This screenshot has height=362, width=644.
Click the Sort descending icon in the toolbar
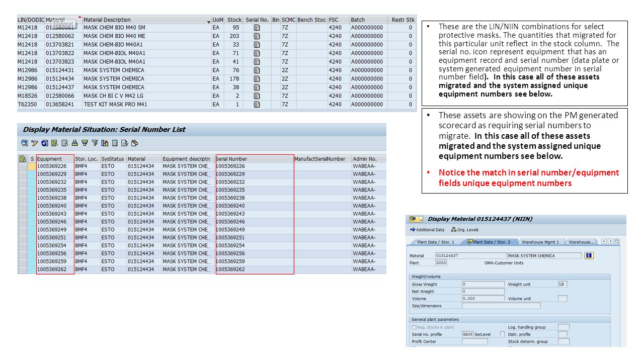[64, 143]
